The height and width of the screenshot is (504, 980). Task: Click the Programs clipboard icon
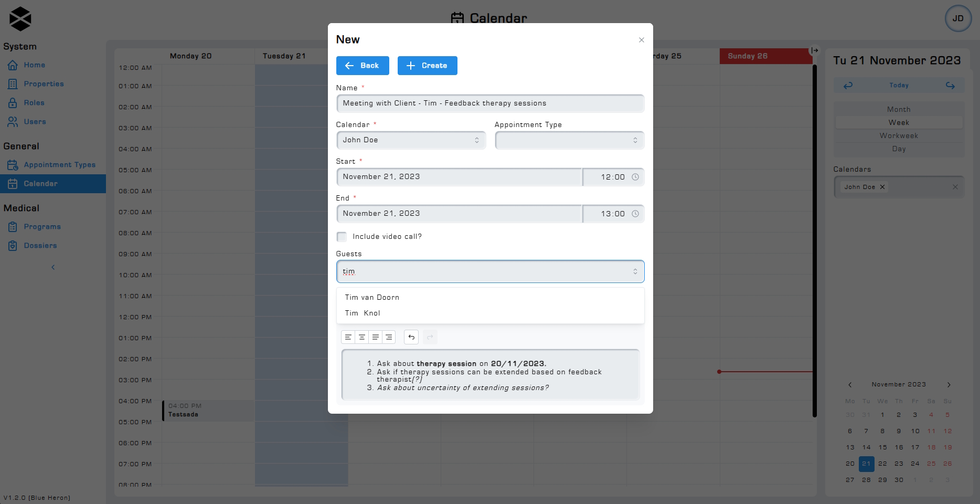tap(13, 227)
